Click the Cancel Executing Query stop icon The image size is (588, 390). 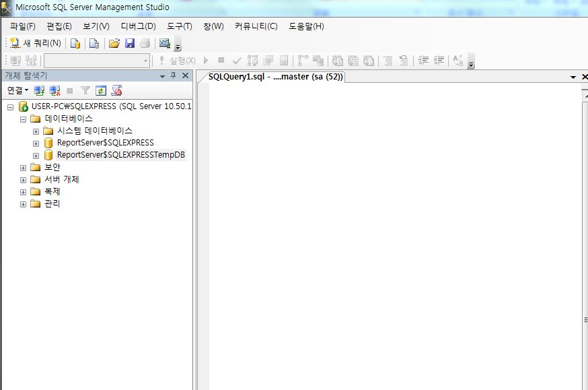[x=221, y=60]
